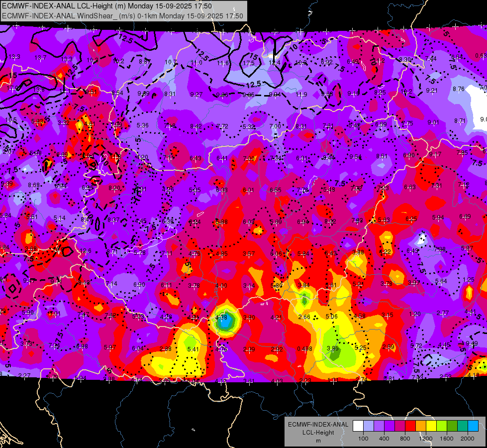This screenshot has height=448, width=487.
Task: Click the shear value 4.22
Action: (385, 252)
